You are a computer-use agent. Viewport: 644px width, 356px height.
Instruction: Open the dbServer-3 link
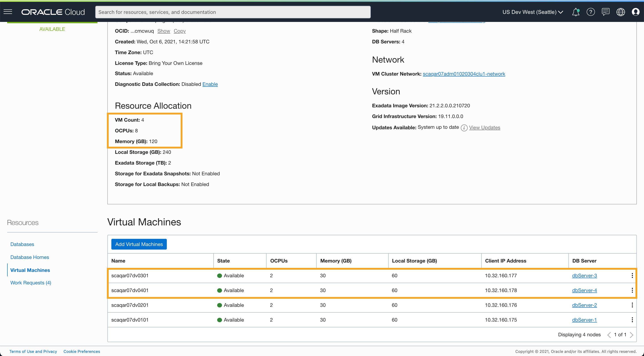[584, 275]
